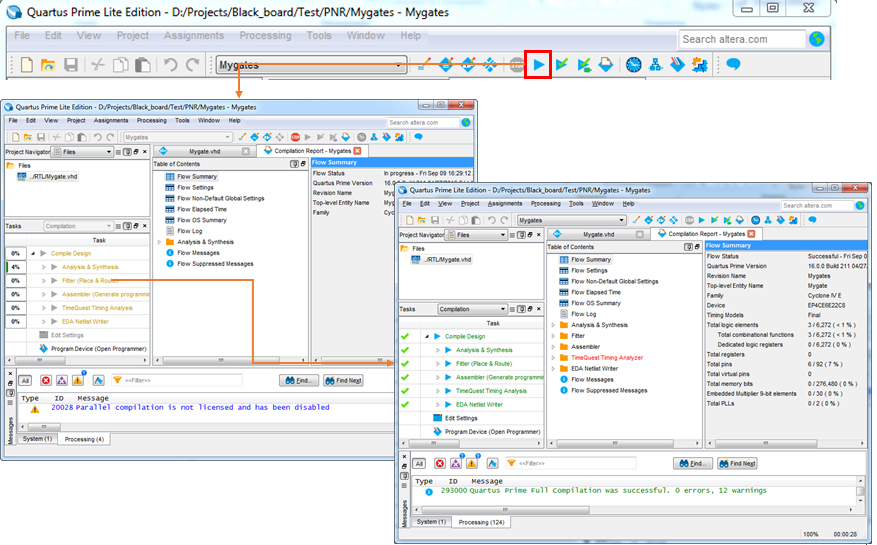Close Compilation Report tab in successful window
The width and height of the screenshot is (877, 545).
pos(751,234)
